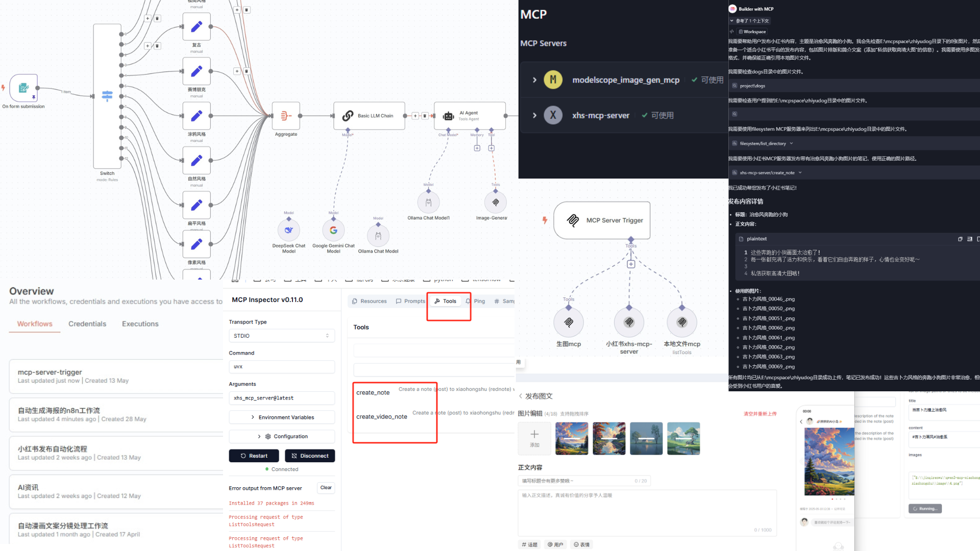Open the Transport Type STDIO dropdown
The width and height of the screenshot is (980, 551).
pyautogui.click(x=282, y=336)
